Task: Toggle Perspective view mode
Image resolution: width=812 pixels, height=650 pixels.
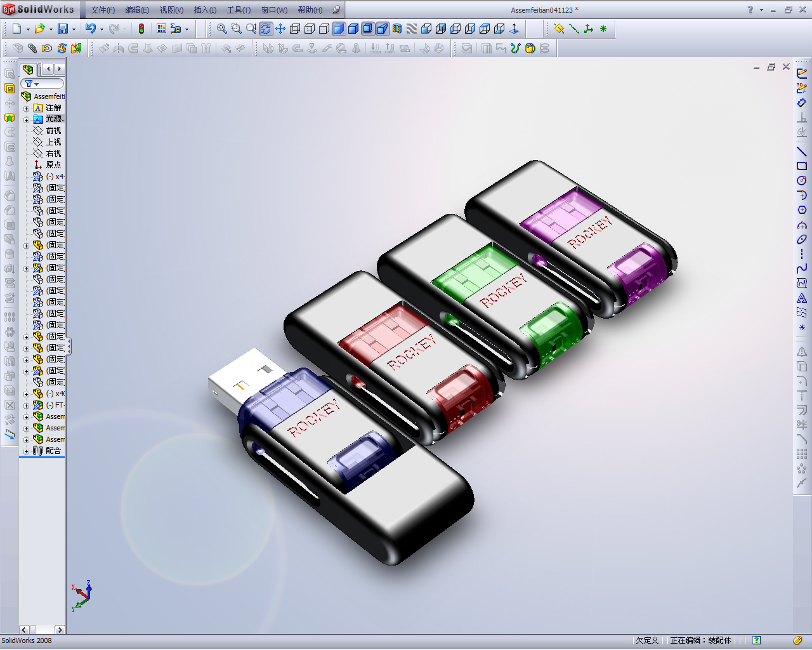Action: [x=383, y=29]
